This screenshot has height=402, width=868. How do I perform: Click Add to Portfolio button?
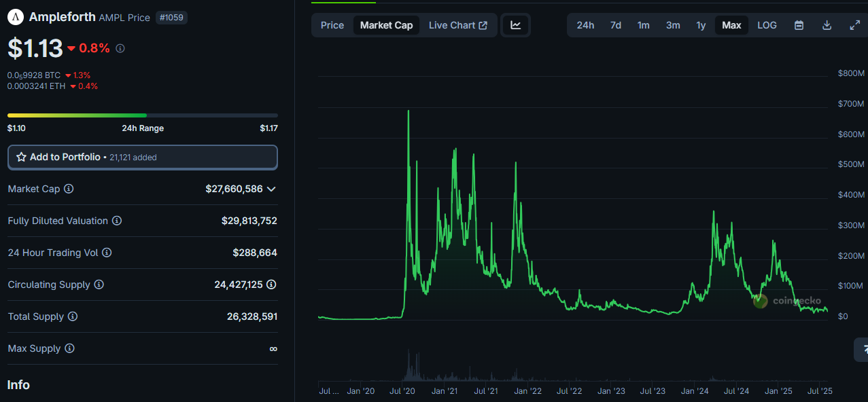[x=143, y=157]
